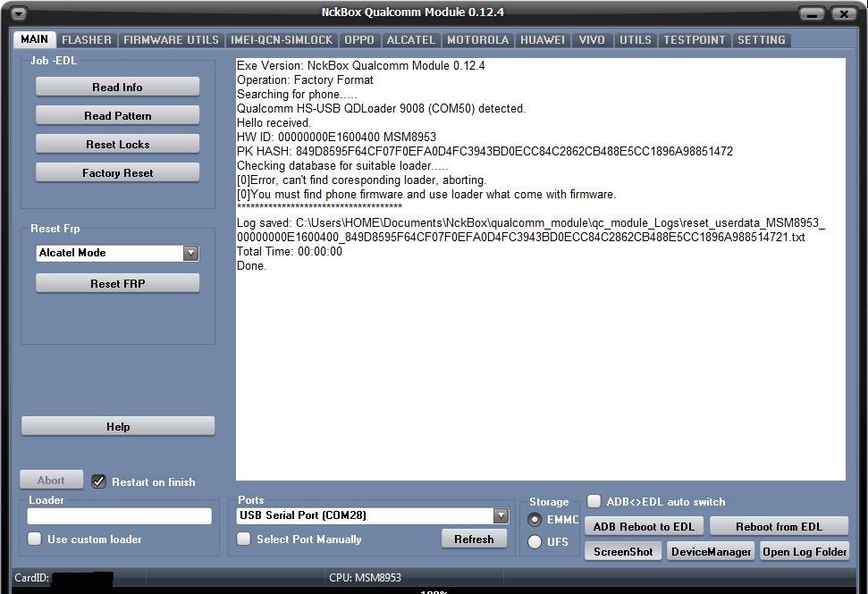The height and width of the screenshot is (594, 868).
Task: Toggle Restart on finish checkbox
Action: click(98, 481)
